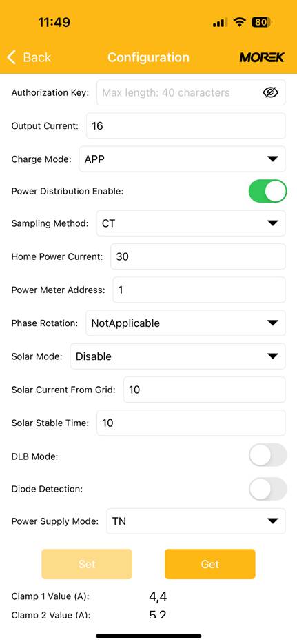Select the Home Power Current input field

click(x=198, y=256)
